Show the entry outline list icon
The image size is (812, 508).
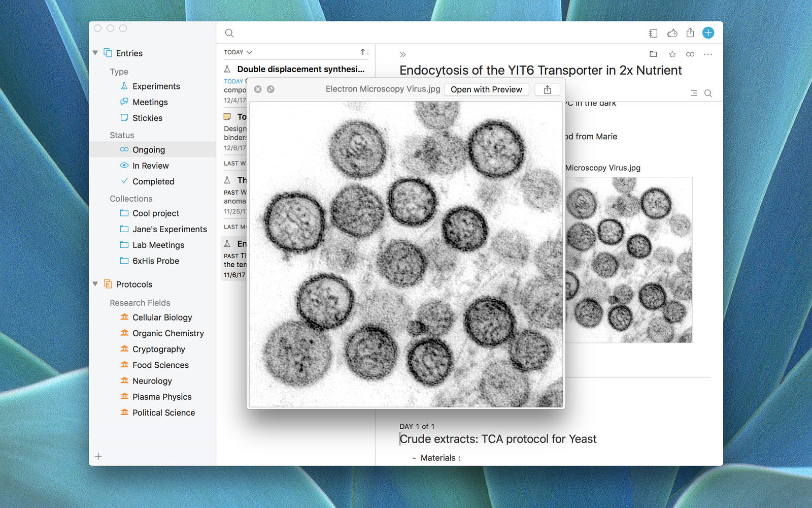694,93
